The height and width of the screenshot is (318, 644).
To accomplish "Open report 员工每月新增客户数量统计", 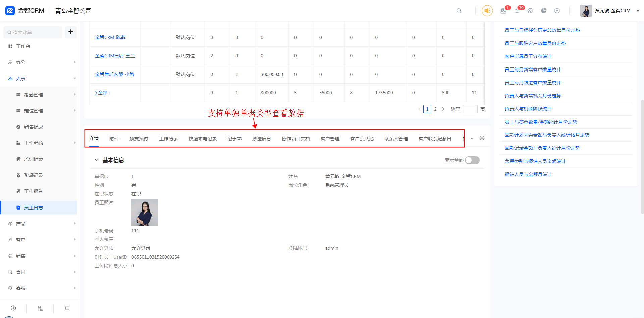I will [533, 70].
